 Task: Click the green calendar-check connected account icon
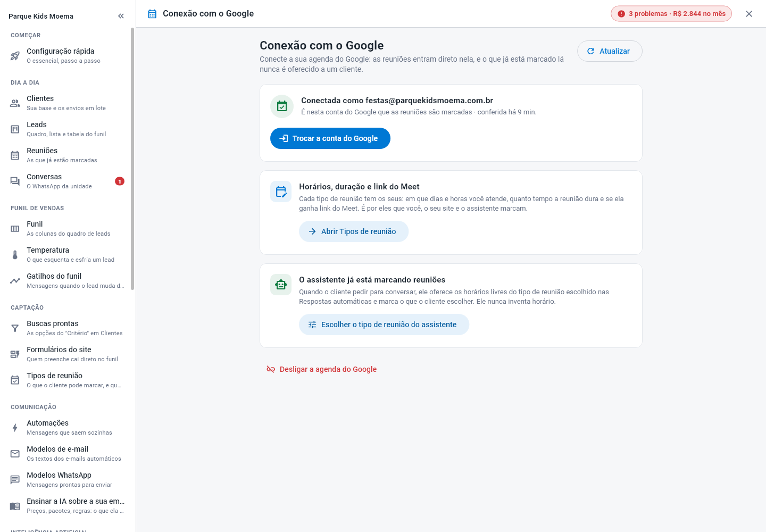[x=282, y=106]
